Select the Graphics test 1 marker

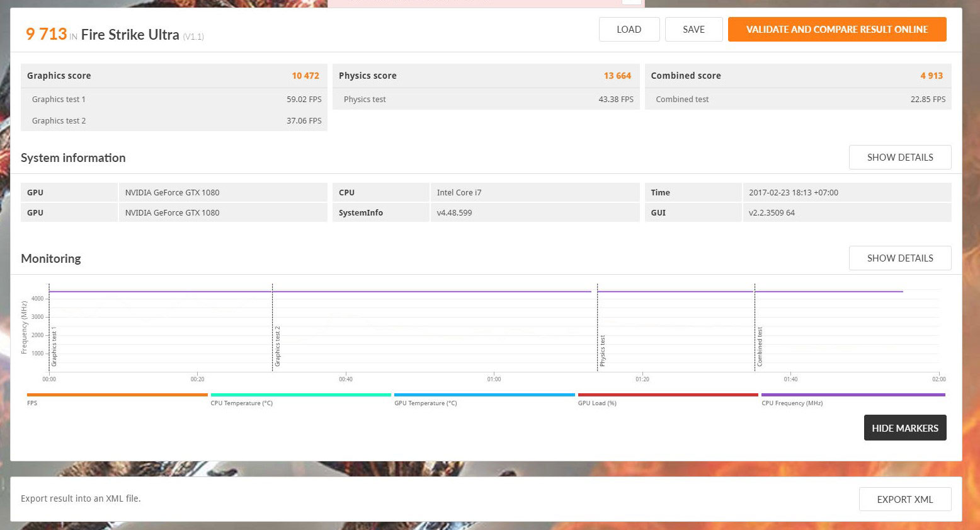click(54, 347)
